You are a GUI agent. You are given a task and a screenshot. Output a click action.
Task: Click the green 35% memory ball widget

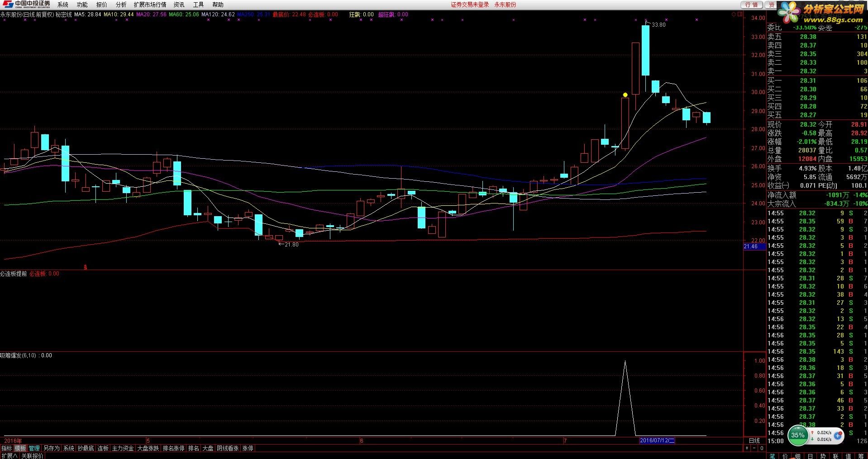[798, 435]
